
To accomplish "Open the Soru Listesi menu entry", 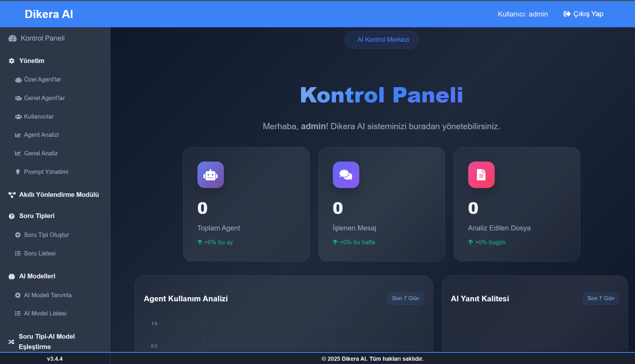I will point(40,253).
